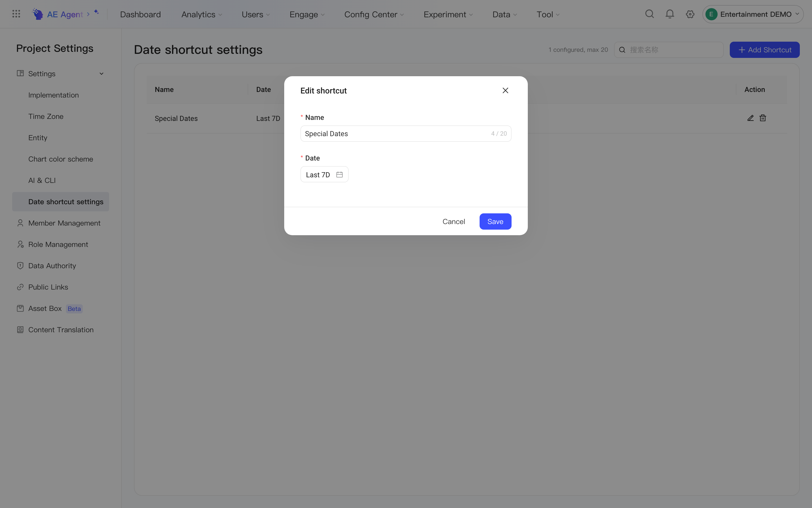The width and height of the screenshot is (812, 508).
Task: Open the notifications bell
Action: 670,14
